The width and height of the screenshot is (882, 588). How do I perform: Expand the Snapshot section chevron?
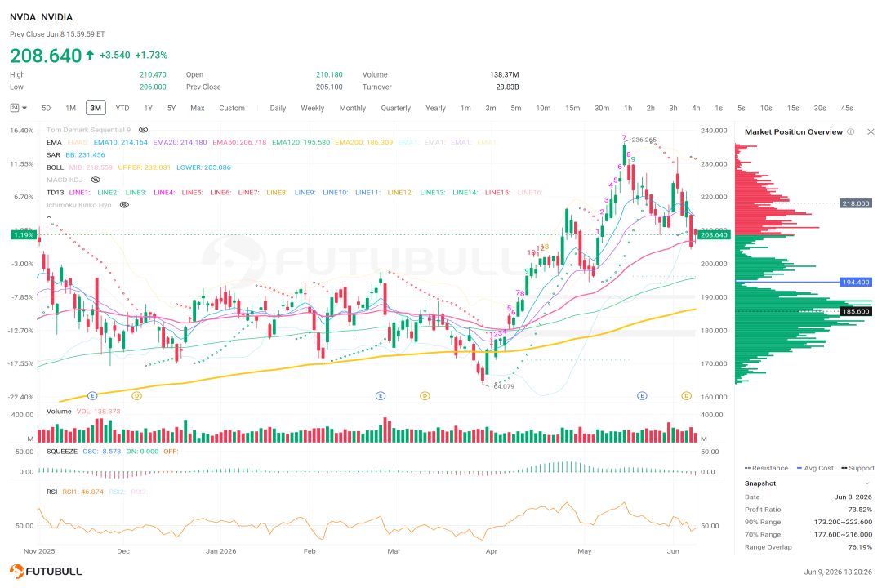click(x=866, y=483)
